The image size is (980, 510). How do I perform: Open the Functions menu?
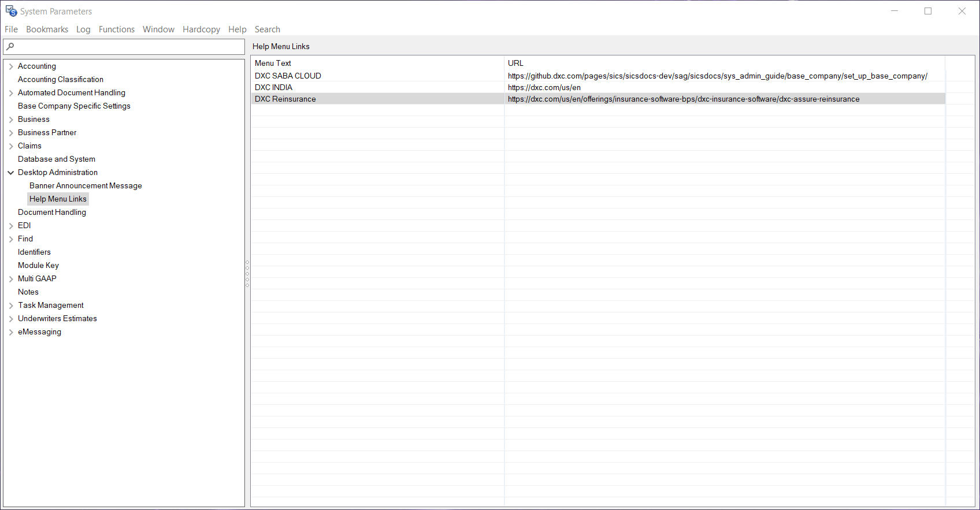point(117,29)
